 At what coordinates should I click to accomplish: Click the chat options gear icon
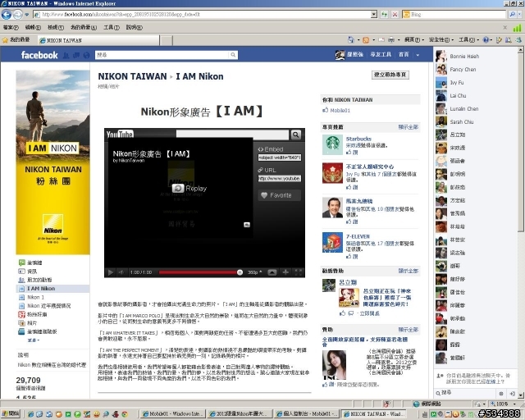[x=501, y=394]
